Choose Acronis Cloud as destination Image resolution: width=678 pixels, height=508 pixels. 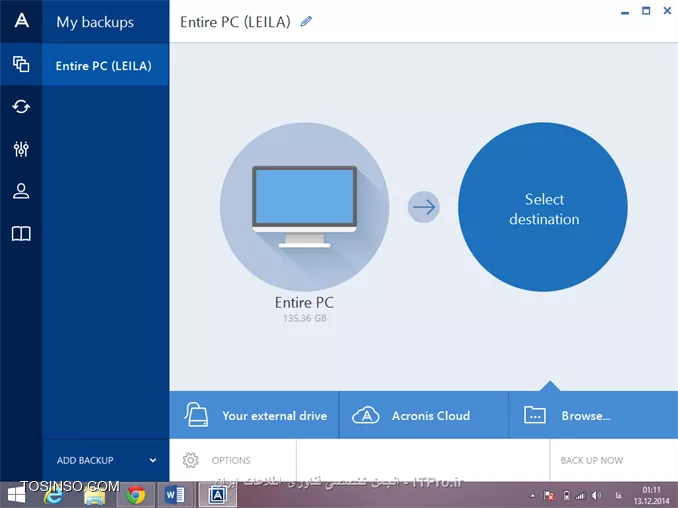[x=424, y=415]
